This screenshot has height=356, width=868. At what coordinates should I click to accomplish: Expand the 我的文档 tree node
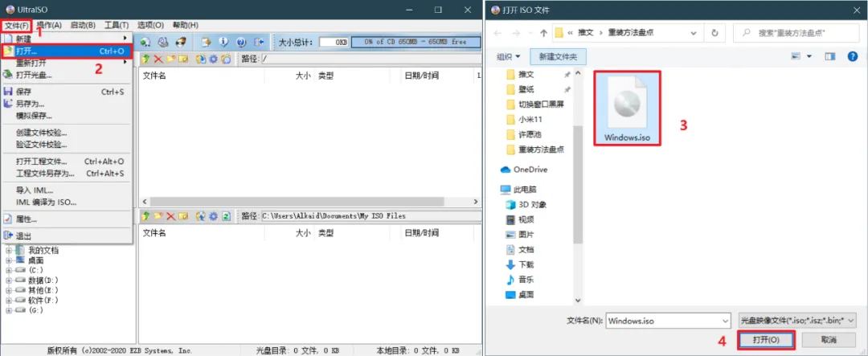(x=10, y=251)
